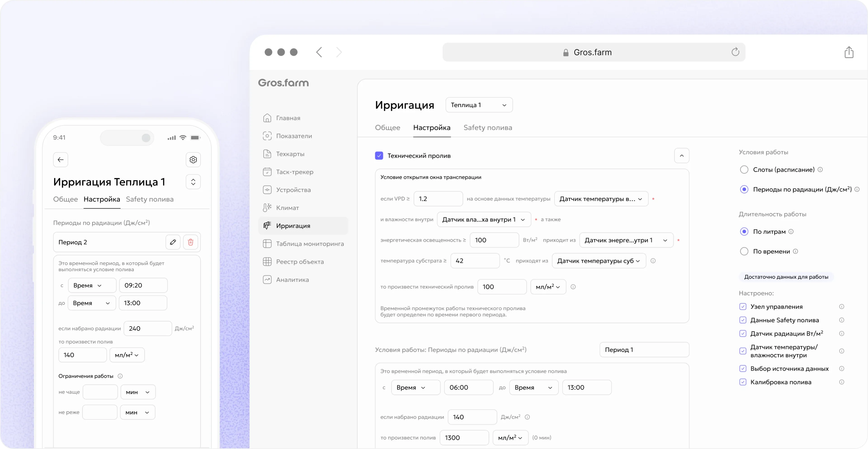The width and height of the screenshot is (868, 449).
Task: Open Таск-трекер from the sidebar menu
Action: tap(303, 172)
